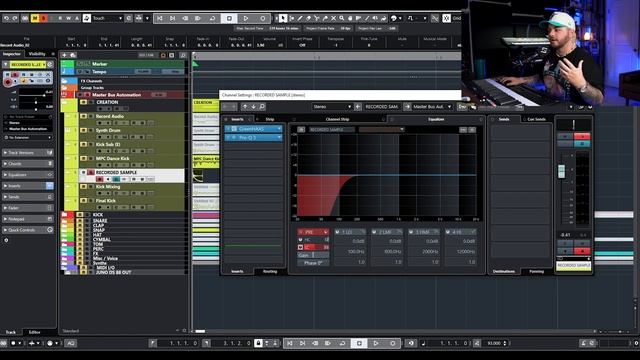Image resolution: width=640 pixels, height=360 pixels.
Task: Select the MPC Dance Kick track
Action: (113, 158)
